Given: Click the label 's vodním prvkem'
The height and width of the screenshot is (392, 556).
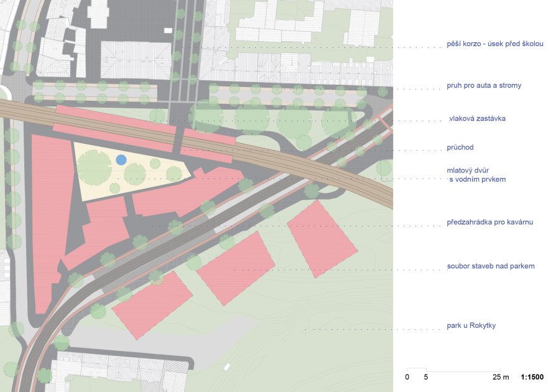Looking at the screenshot, I should click(478, 179).
